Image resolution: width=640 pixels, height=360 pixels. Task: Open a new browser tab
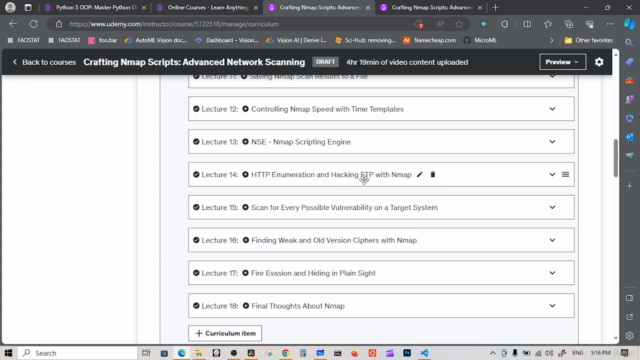click(496, 7)
